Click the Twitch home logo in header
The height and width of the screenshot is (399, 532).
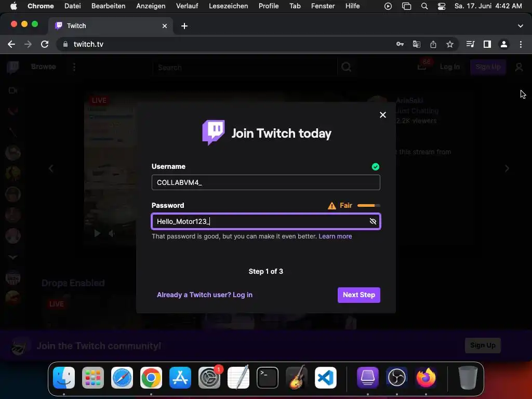13,67
